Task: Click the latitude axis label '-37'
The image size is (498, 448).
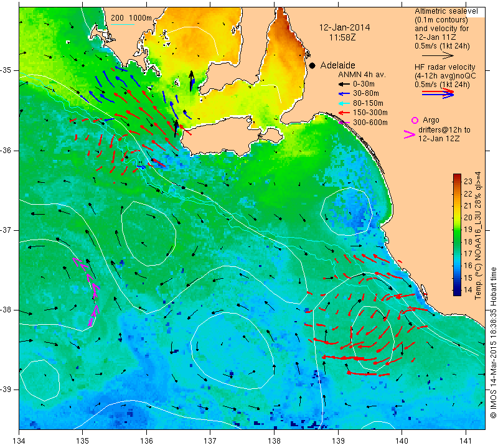Action: 6,230
